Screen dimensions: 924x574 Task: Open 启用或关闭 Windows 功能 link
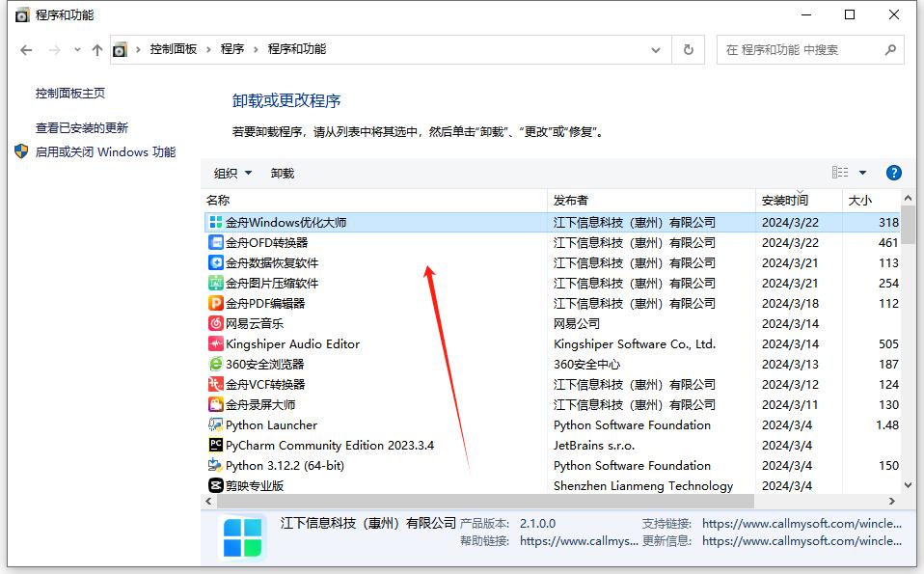click(x=105, y=152)
